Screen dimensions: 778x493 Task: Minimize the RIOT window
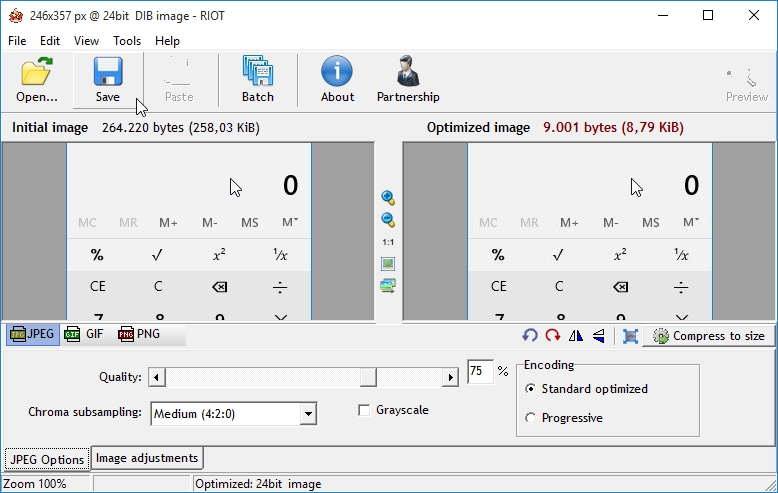click(x=663, y=15)
